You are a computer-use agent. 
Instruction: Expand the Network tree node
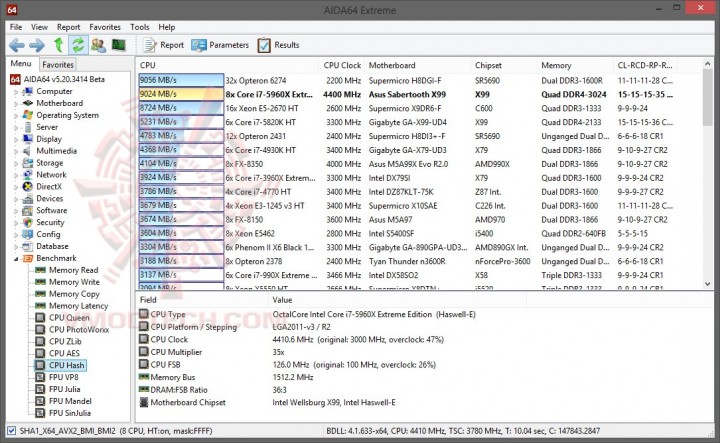(x=16, y=175)
